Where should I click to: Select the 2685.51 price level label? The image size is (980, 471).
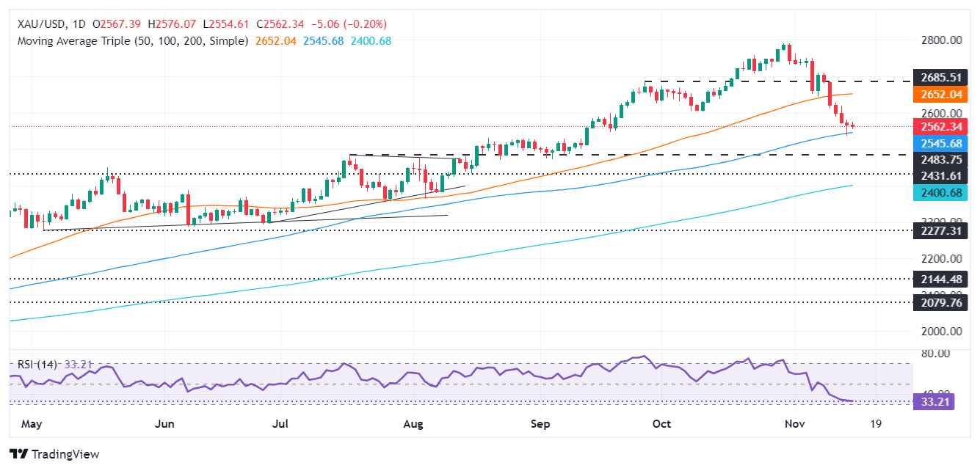943,77
